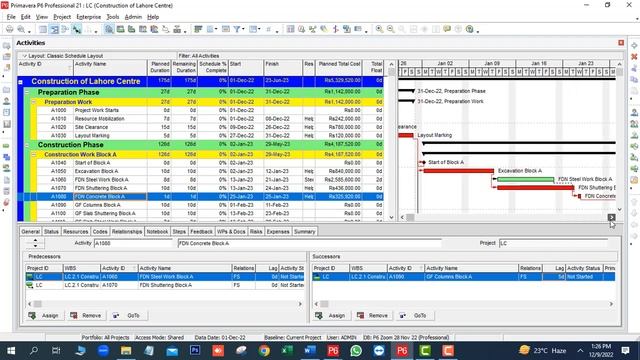
Task: Click the red close icon of Activities window
Action: [x=621, y=42]
